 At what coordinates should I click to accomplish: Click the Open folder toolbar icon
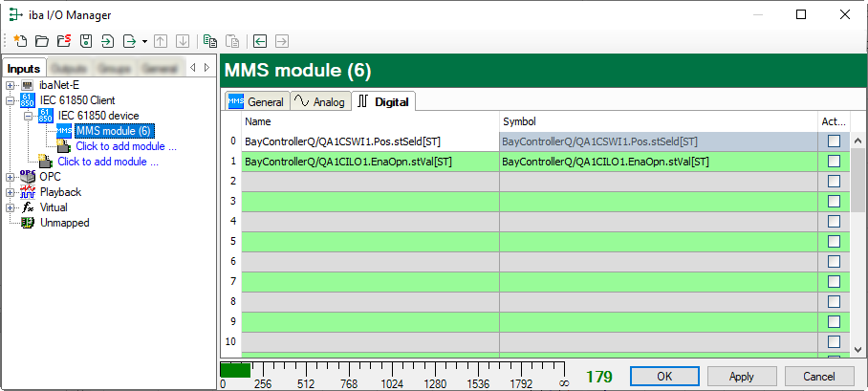coord(41,41)
